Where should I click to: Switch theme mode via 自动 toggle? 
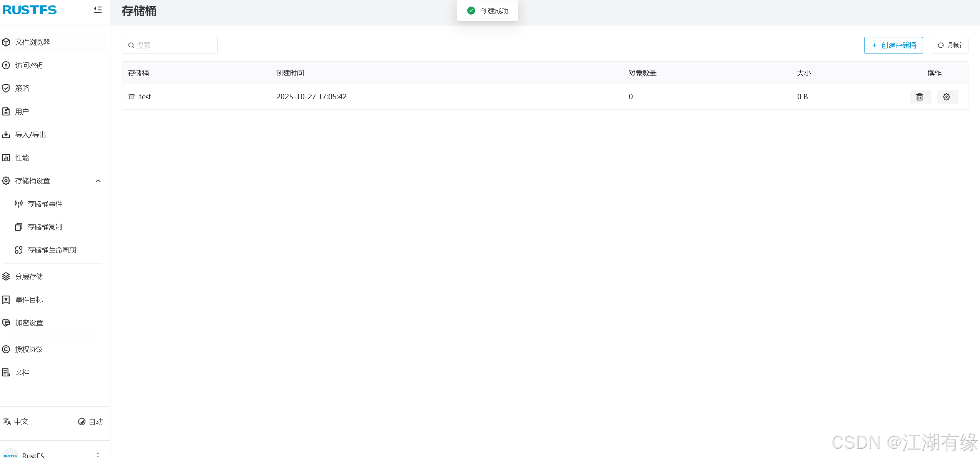coord(90,421)
